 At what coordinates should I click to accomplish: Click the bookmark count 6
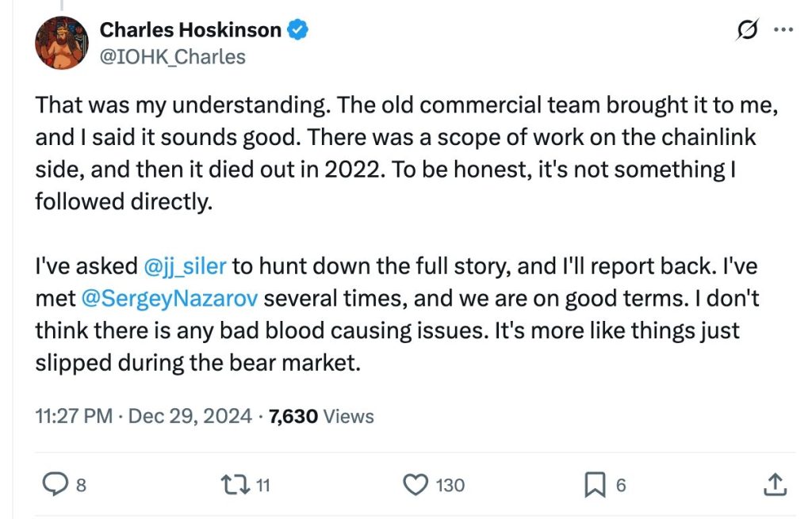(x=621, y=485)
